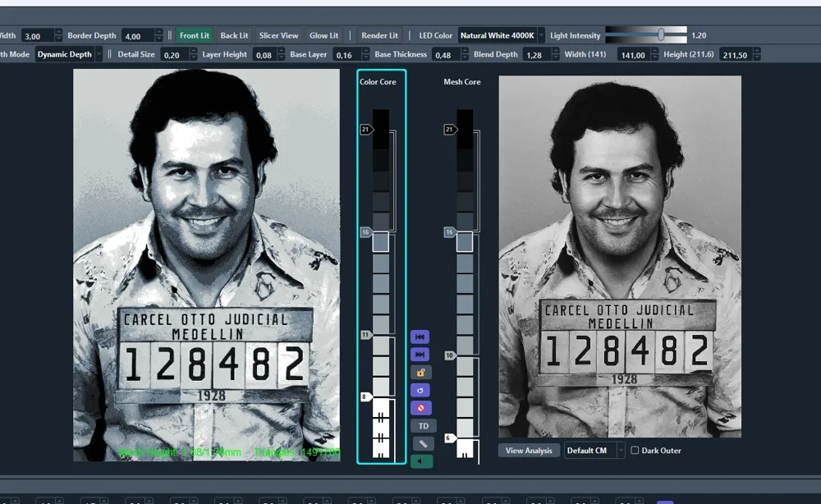Click the Blend Depth stepper arrows
This screenshot has width=821, height=504.
[556, 54]
